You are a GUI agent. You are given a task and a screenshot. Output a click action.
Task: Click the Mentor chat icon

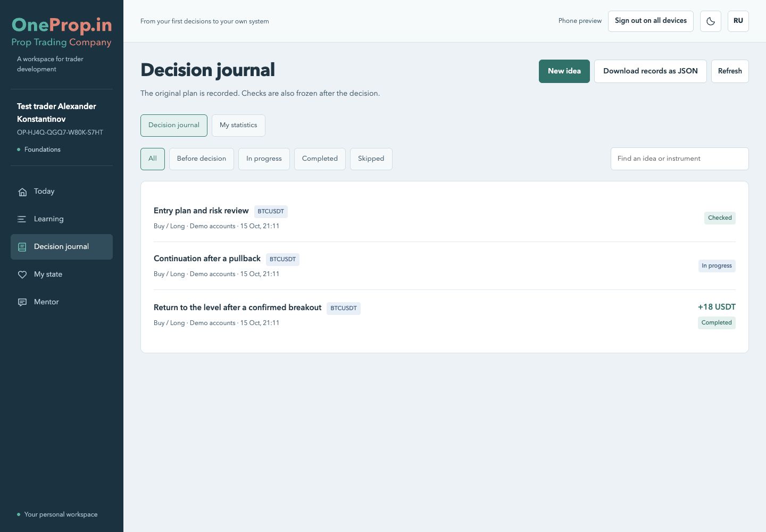(22, 302)
